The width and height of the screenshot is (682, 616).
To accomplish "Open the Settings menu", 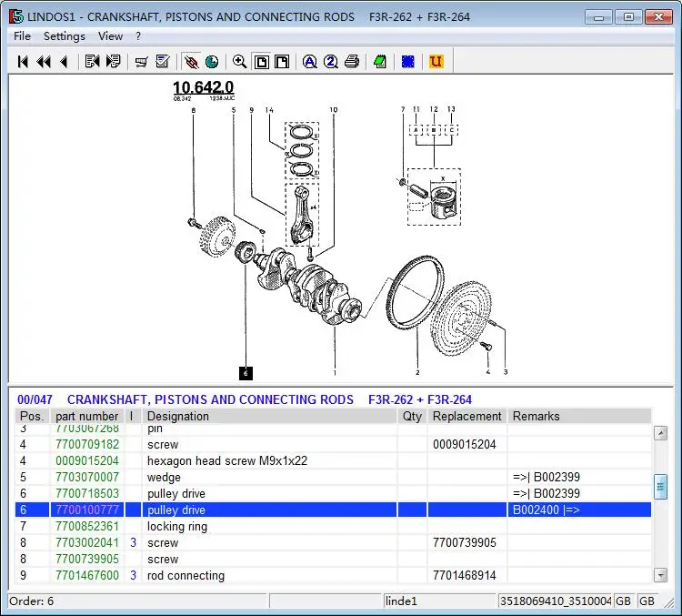I will tap(65, 36).
